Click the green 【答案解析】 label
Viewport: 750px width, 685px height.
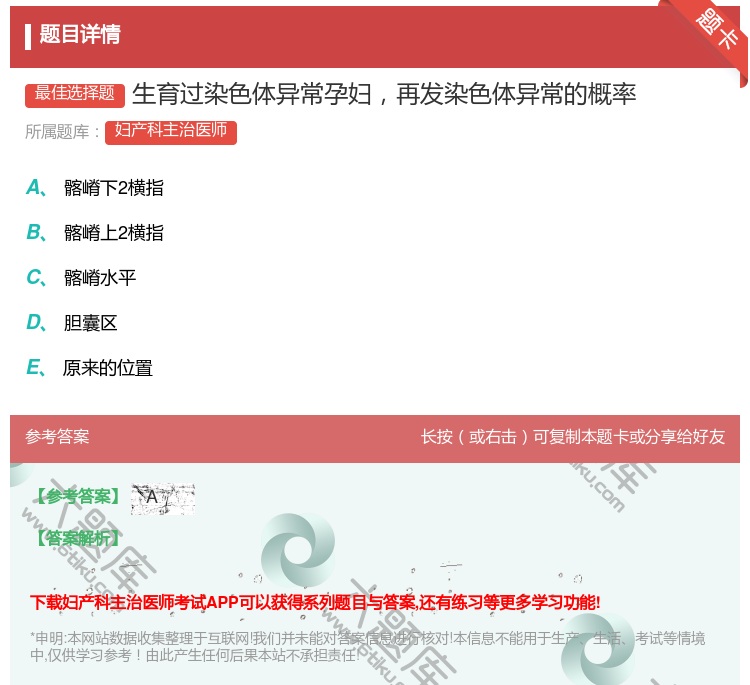pos(77,539)
